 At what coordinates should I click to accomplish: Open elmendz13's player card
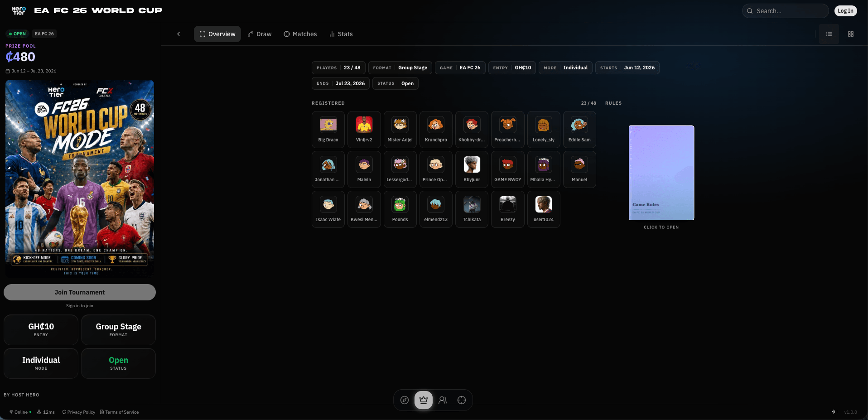[436, 209]
